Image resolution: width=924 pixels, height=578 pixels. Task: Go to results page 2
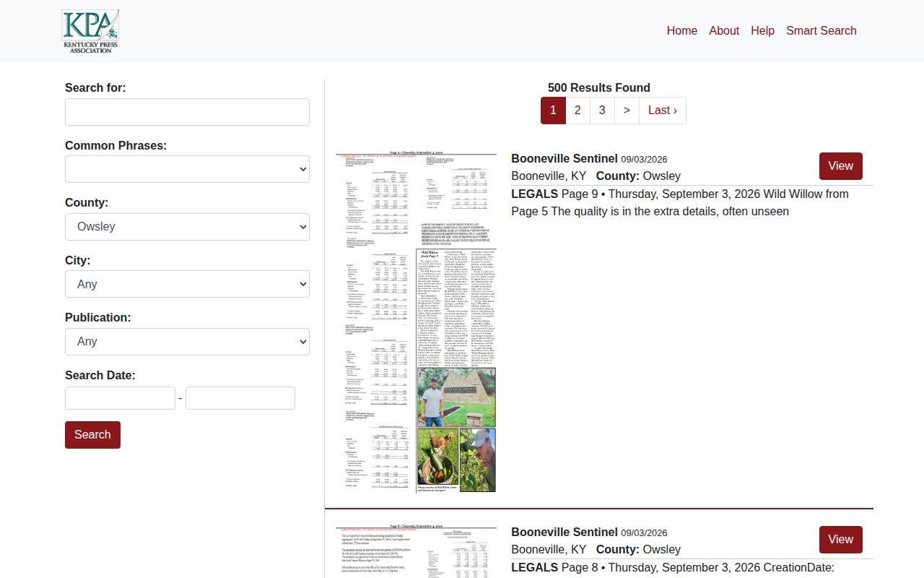click(x=577, y=111)
